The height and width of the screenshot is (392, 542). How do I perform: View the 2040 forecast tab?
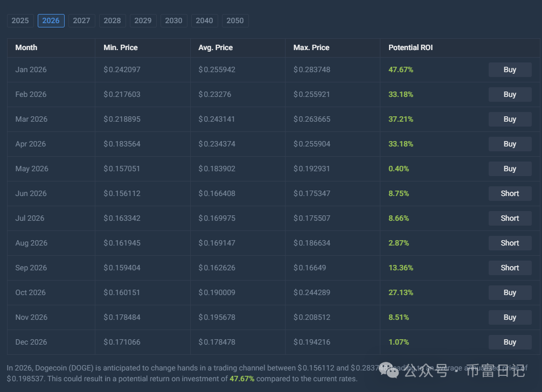204,20
